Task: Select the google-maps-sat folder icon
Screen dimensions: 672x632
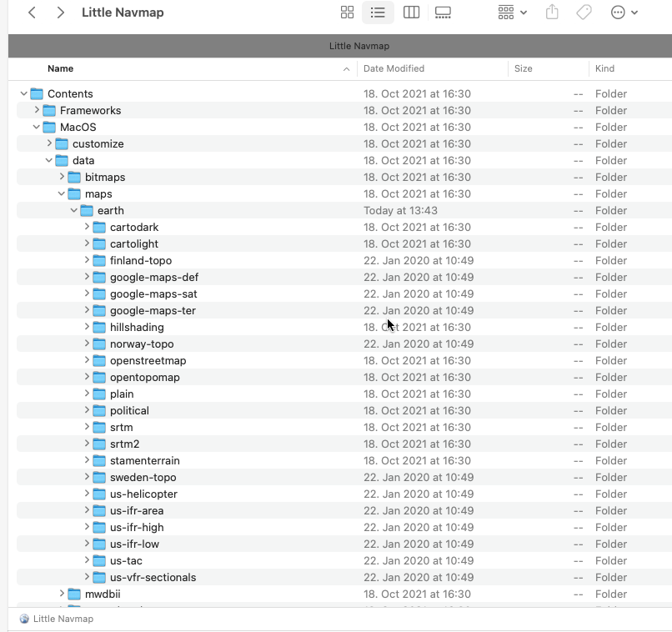Action: 99,294
